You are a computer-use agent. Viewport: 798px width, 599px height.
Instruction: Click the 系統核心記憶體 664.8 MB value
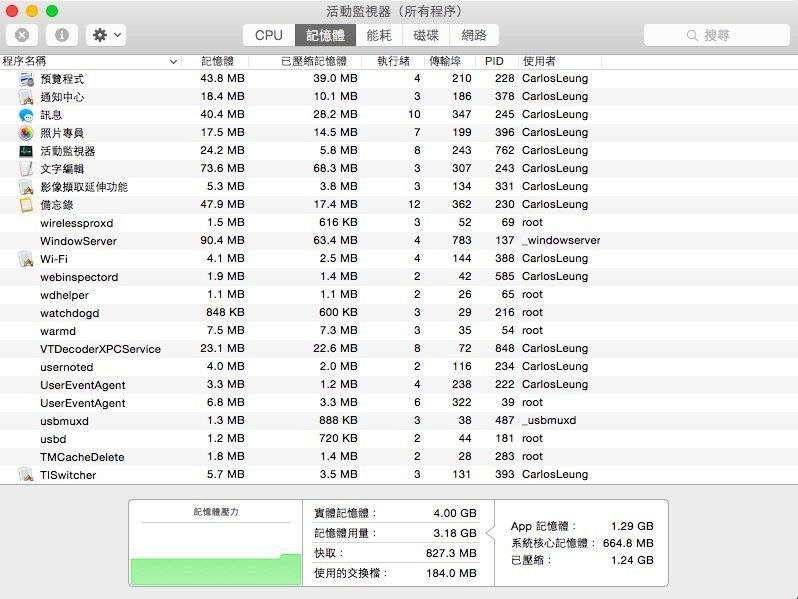tap(628, 543)
